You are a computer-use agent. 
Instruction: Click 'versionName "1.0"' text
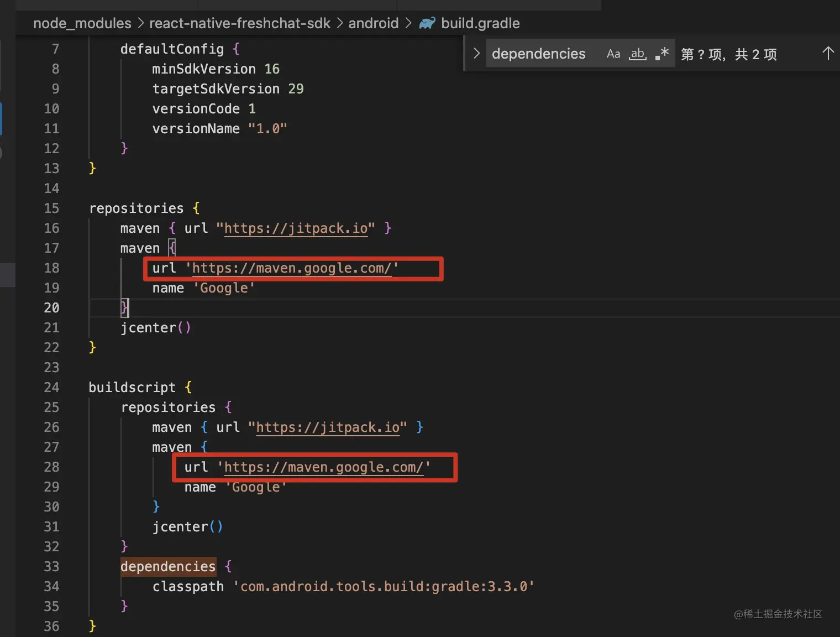pyautogui.click(x=220, y=129)
